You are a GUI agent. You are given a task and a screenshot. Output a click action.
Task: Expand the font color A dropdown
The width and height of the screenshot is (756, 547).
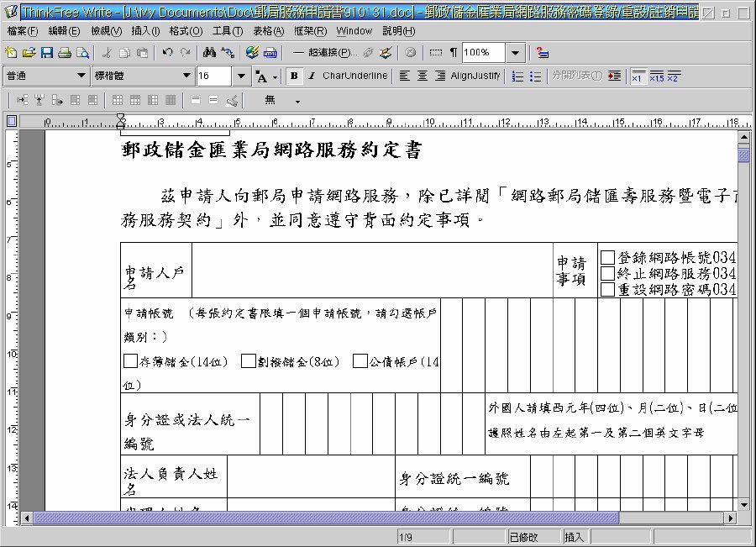[275, 77]
